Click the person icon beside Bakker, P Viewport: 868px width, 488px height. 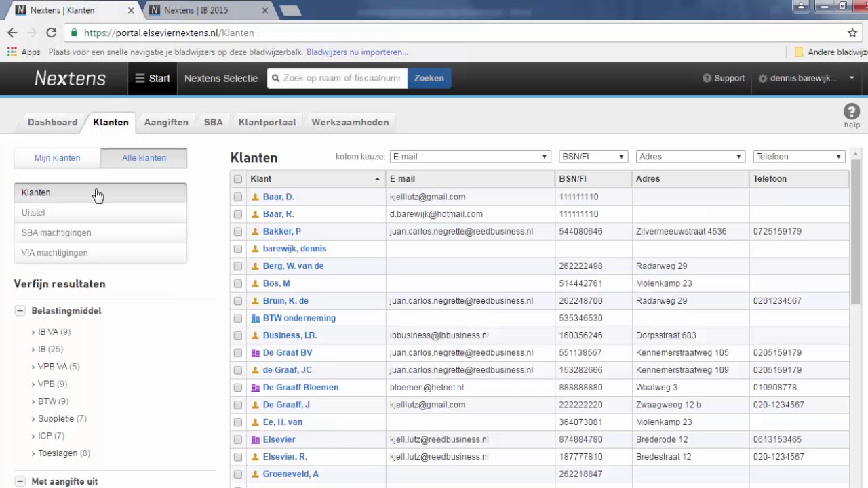pos(256,231)
